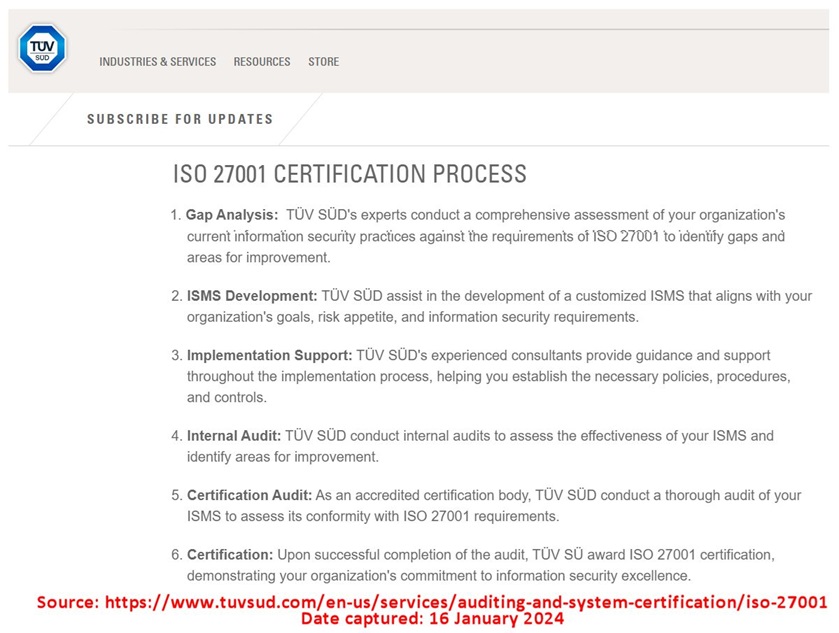Select the 'Certification Audit:' bold label
Viewport: 839px width, 633px height.
click(x=249, y=495)
